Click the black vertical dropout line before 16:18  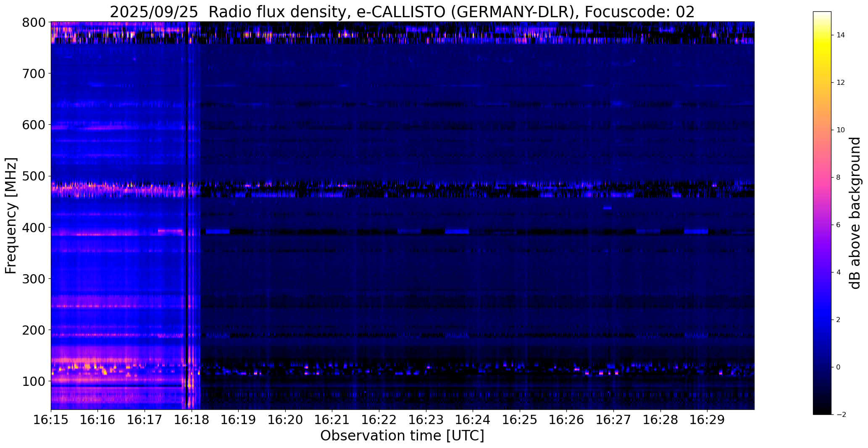(186, 215)
